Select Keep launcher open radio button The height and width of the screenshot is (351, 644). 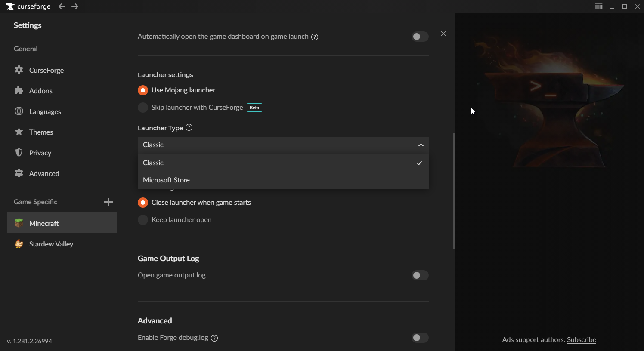143,220
